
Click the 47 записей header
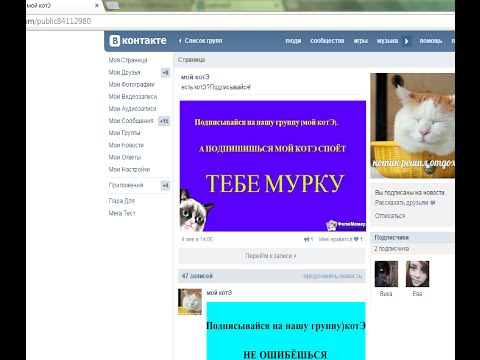(197, 276)
